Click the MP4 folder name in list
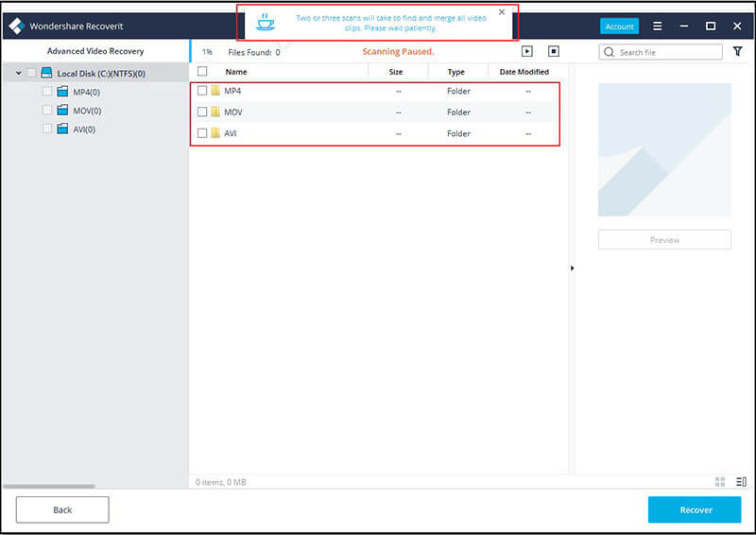This screenshot has width=756, height=535. coord(232,91)
